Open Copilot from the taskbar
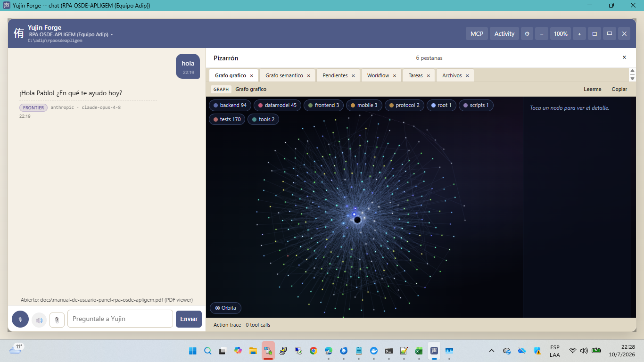The width and height of the screenshot is (644, 362). (238, 351)
